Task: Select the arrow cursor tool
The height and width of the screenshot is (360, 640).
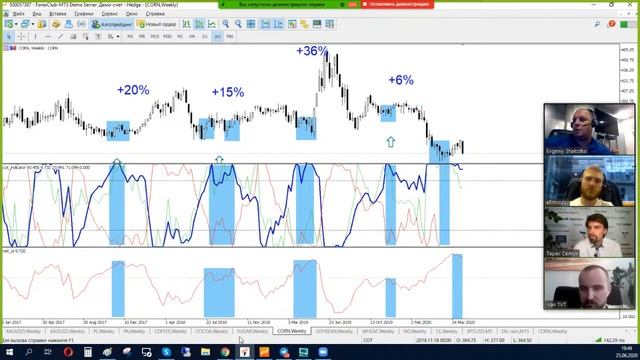Action: 9,36
